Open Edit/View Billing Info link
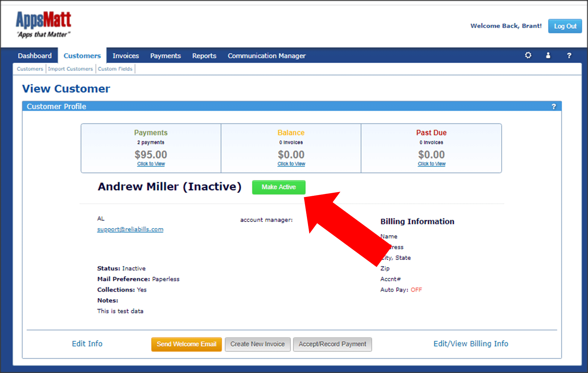The width and height of the screenshot is (588, 373). [x=471, y=344]
